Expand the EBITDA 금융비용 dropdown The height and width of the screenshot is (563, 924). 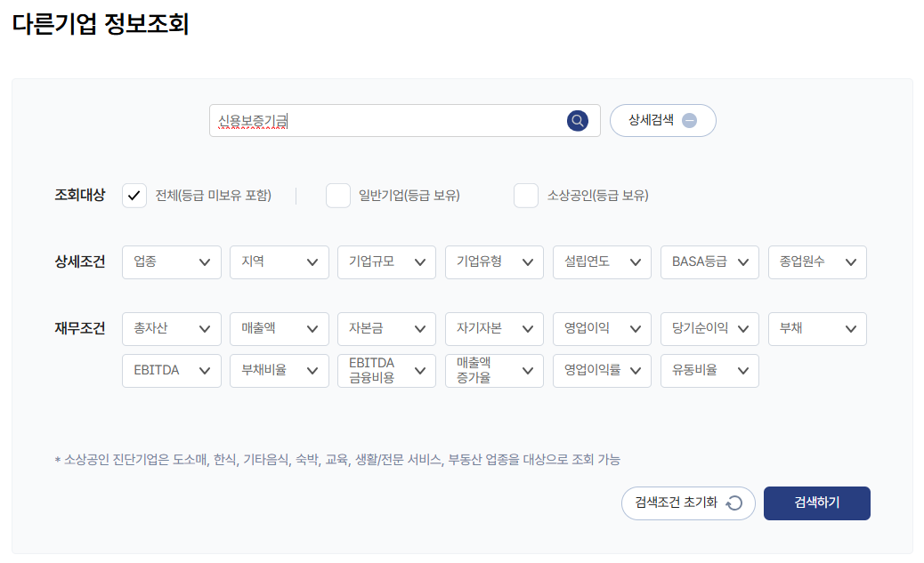pos(386,370)
